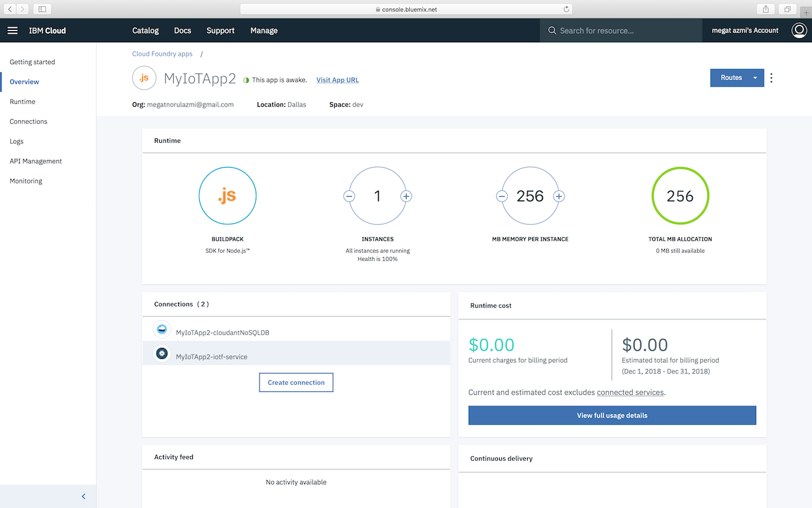812x508 pixels.
Task: Open the Docs menu item
Action: [183, 30]
